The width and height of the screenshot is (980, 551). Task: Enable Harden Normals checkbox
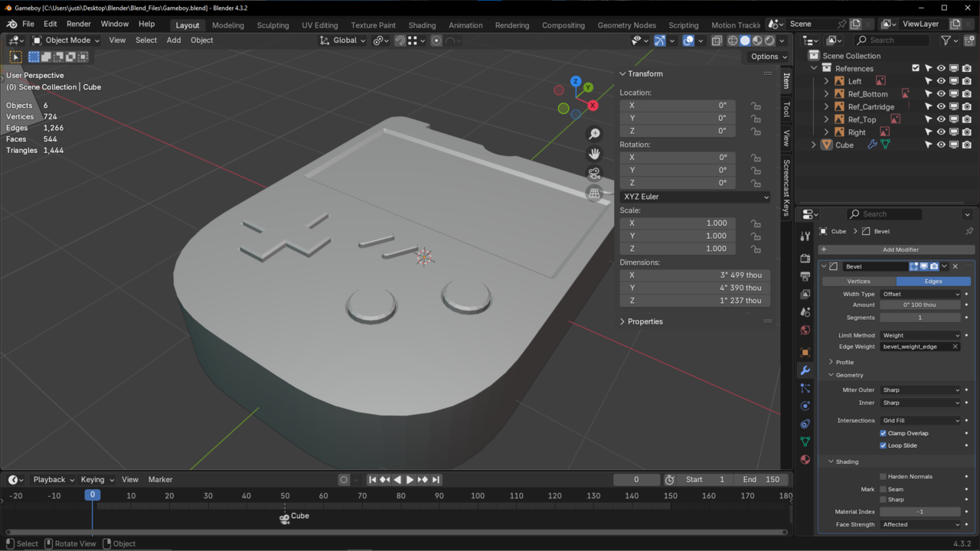[883, 477]
